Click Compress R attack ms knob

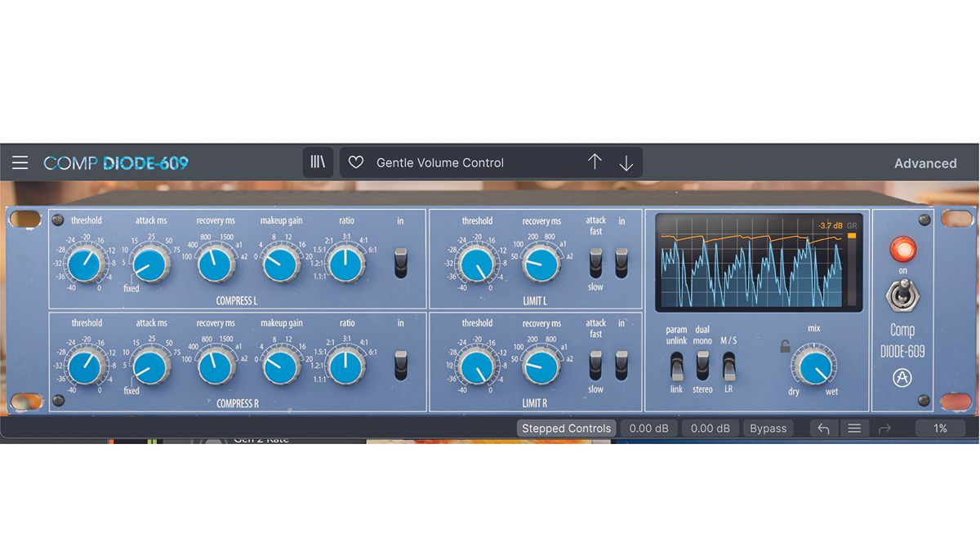tap(149, 367)
